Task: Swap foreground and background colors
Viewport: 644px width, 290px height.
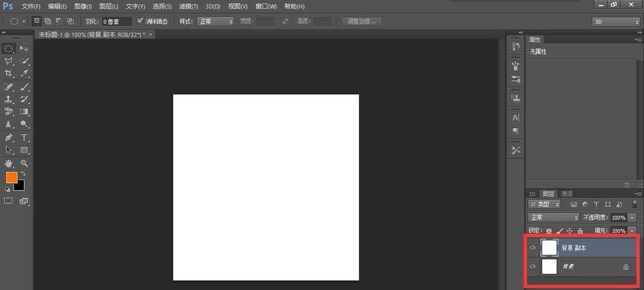Action: [x=24, y=174]
